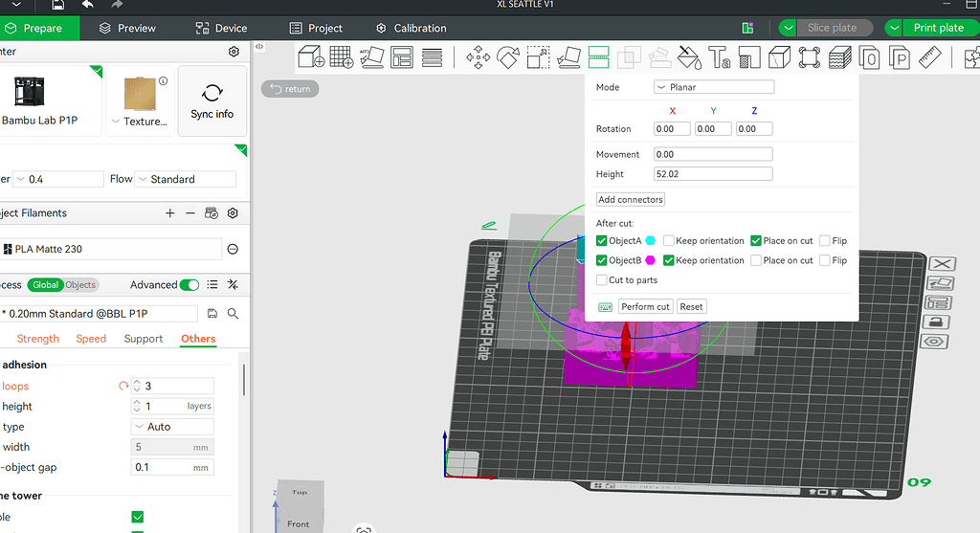The width and height of the screenshot is (980, 533).
Task: Run the Auto orient tool
Action: click(372, 57)
